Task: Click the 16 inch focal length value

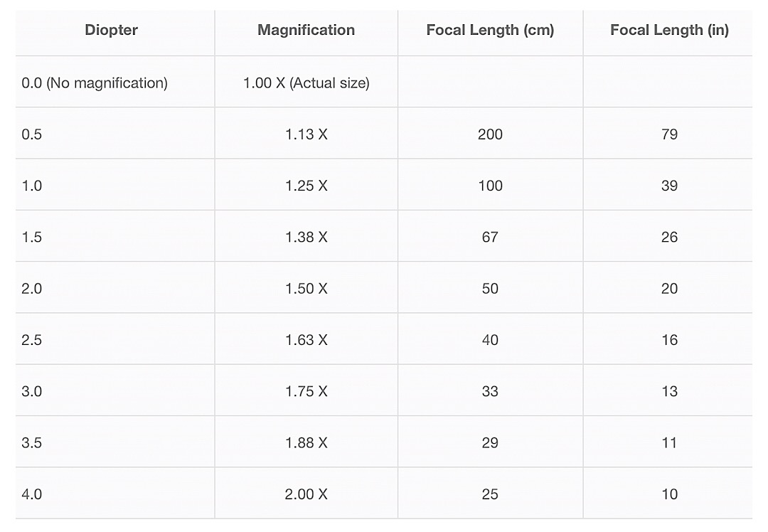Action: (x=669, y=340)
